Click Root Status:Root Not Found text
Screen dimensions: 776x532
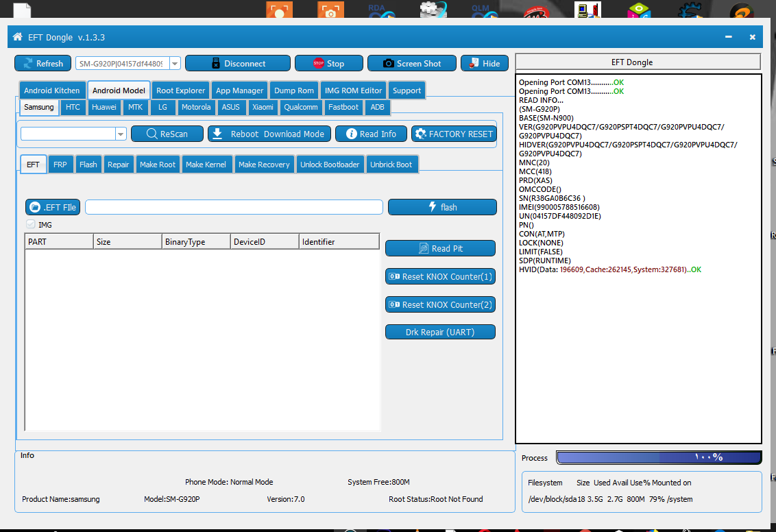(x=435, y=499)
